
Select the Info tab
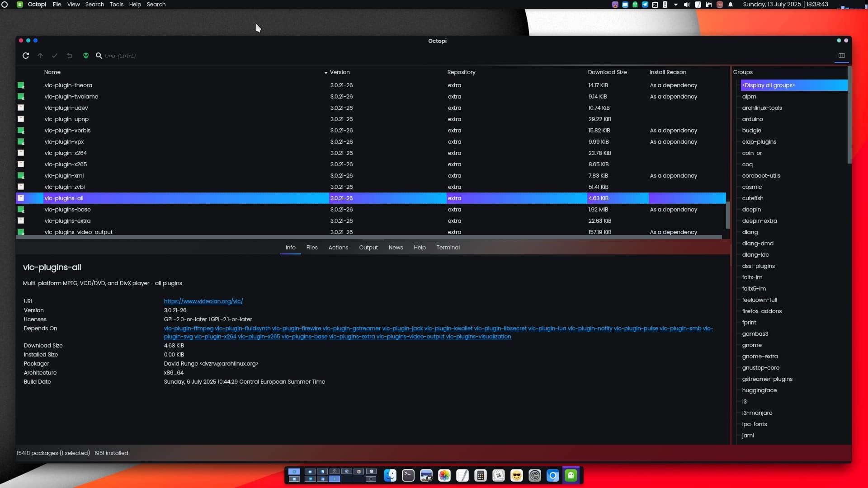291,248
